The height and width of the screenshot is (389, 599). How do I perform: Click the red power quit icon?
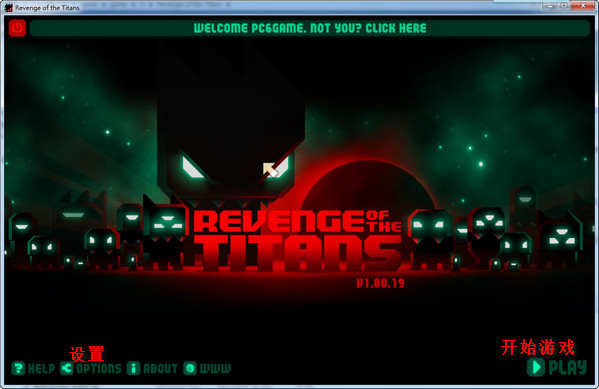click(17, 28)
